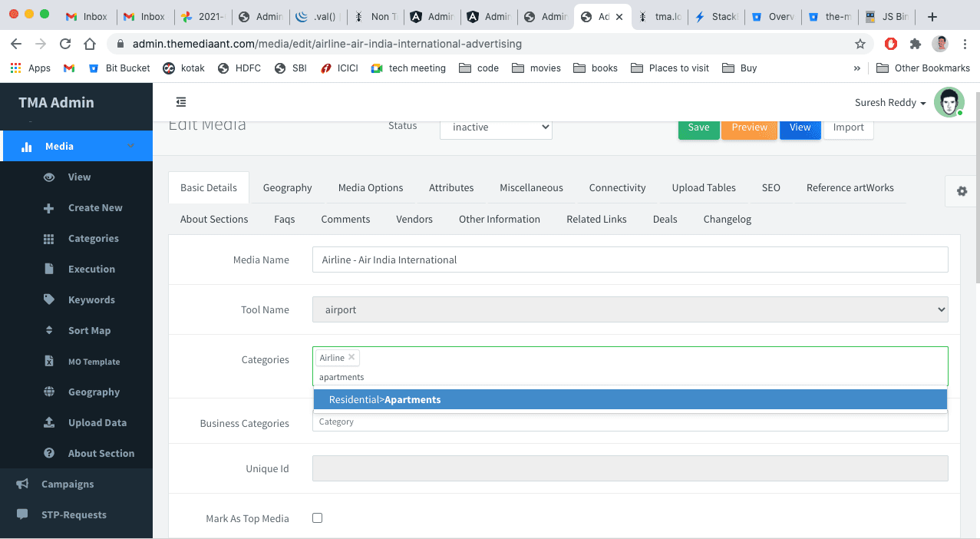The height and width of the screenshot is (539, 980).
Task: Bookmark this page with the star icon
Action: [x=860, y=44]
